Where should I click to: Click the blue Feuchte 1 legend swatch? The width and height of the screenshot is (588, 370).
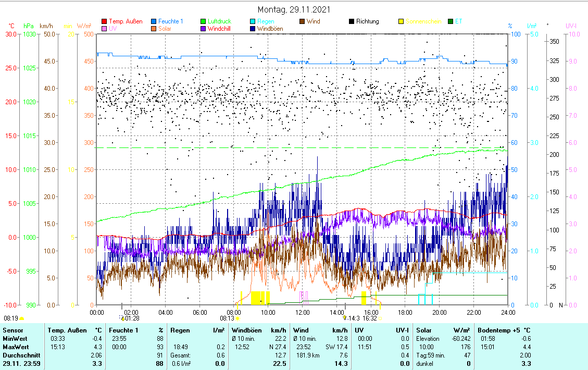pyautogui.click(x=154, y=21)
